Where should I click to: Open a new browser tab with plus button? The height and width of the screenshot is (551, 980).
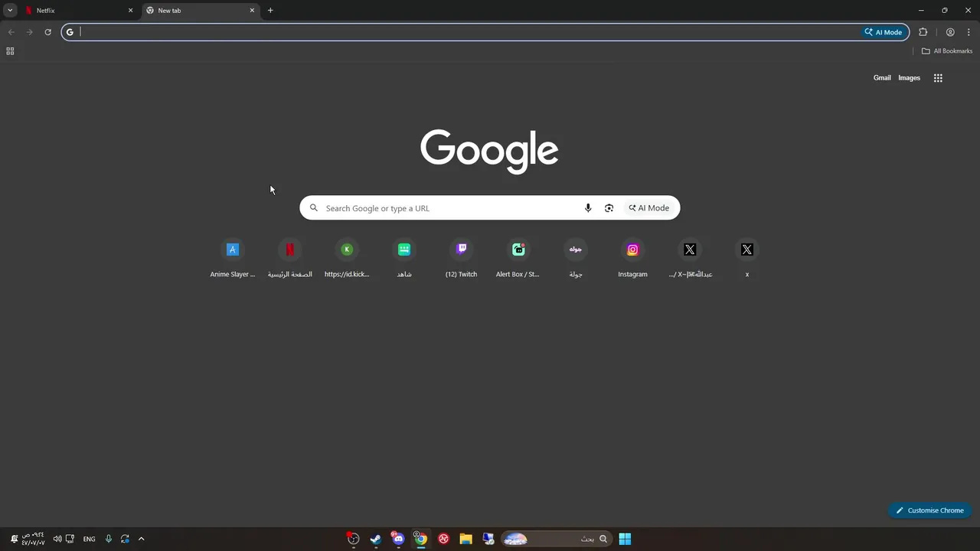[x=270, y=11]
